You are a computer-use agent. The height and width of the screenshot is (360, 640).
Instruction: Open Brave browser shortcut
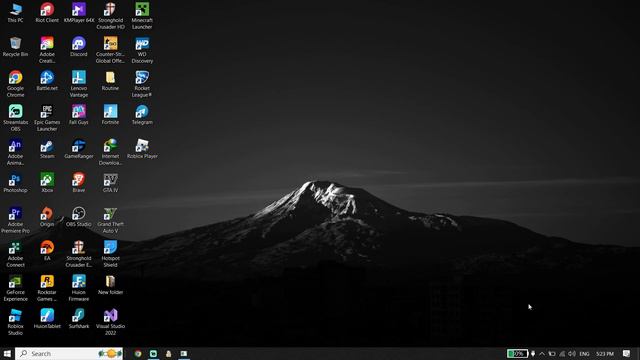[x=79, y=183]
